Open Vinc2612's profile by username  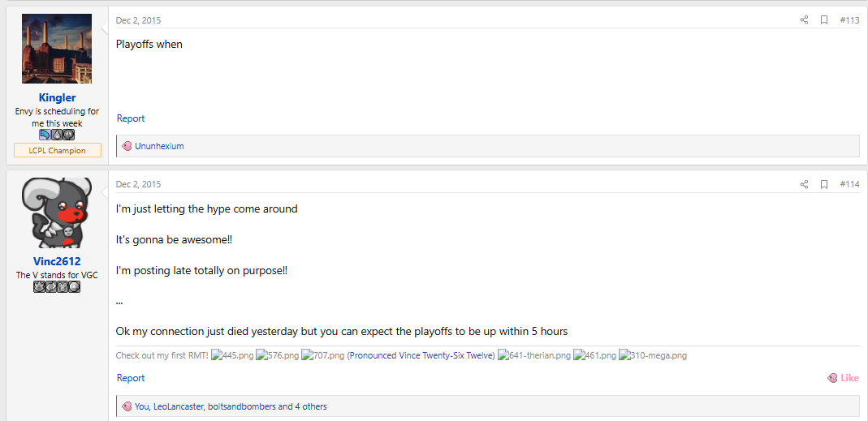pos(57,261)
